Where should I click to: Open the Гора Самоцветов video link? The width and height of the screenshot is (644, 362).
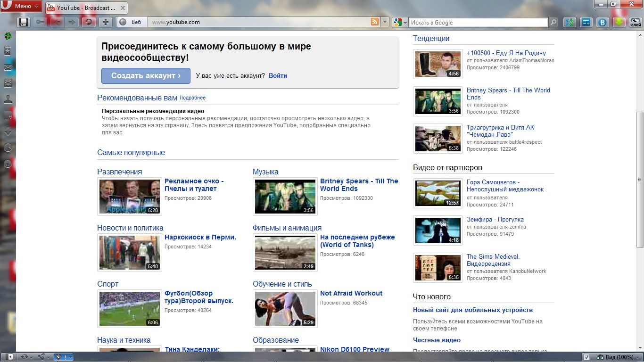[x=505, y=186]
